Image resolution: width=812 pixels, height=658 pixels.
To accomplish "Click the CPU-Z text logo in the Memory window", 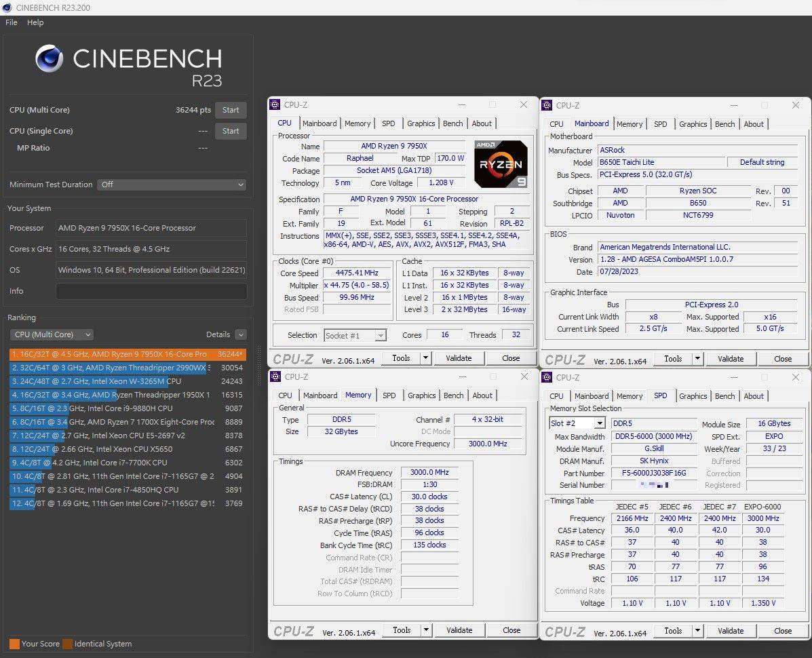I will [x=293, y=630].
